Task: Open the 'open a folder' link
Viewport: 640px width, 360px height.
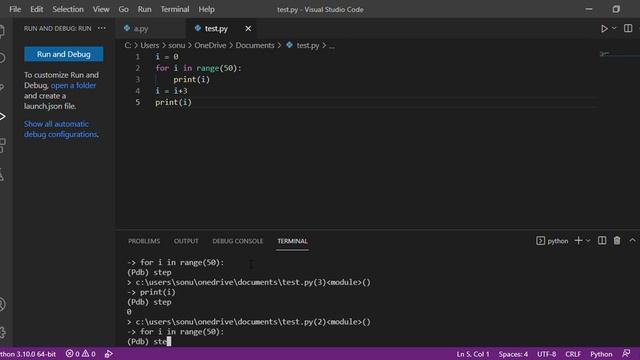Action: pos(73,85)
